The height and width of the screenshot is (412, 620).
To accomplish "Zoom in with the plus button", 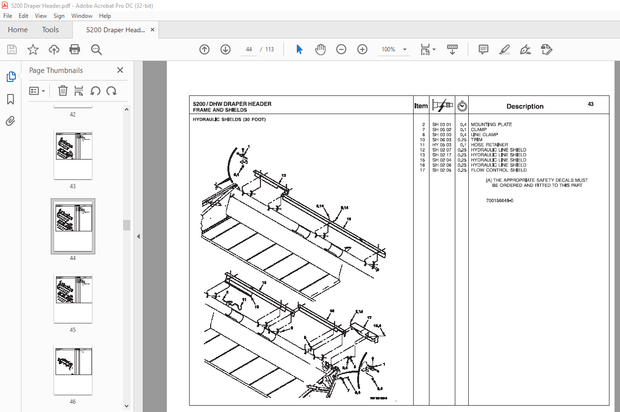I will coord(362,49).
